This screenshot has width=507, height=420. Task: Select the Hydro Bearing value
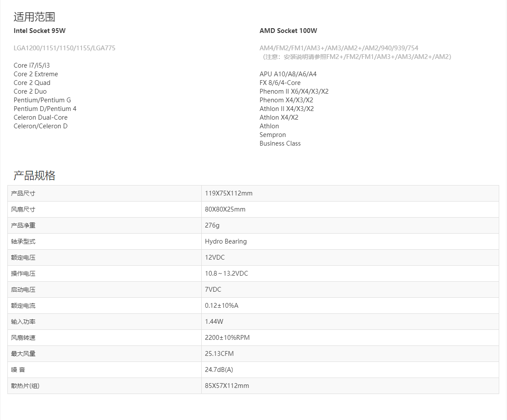(226, 242)
